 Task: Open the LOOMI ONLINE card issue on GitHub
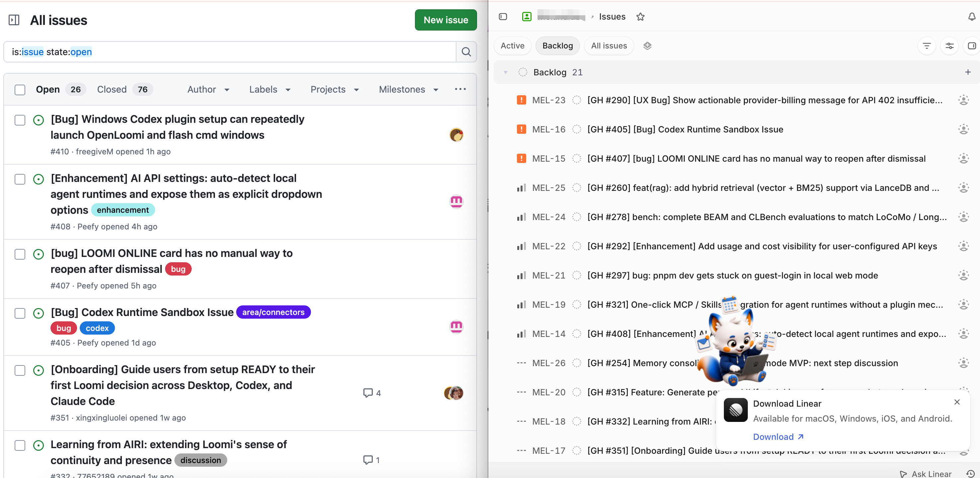coord(171,261)
